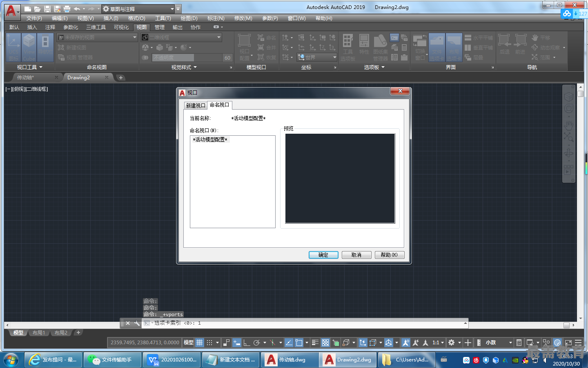The image size is (588, 368).
Task: Click the ViewCube button in ribbon
Action: [x=29, y=47]
